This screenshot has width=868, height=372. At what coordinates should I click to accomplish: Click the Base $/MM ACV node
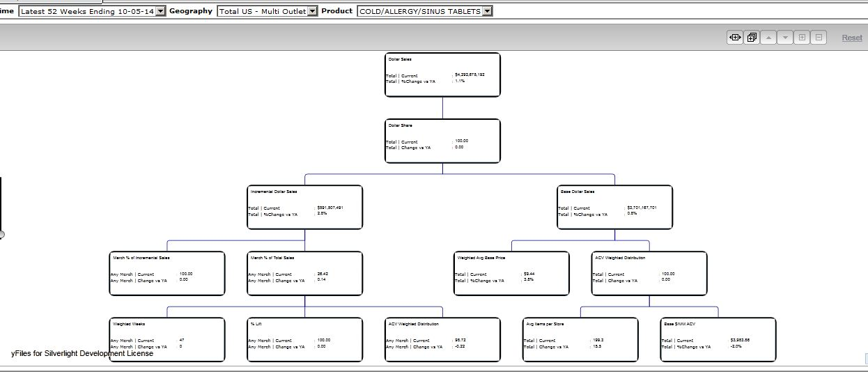click(718, 339)
